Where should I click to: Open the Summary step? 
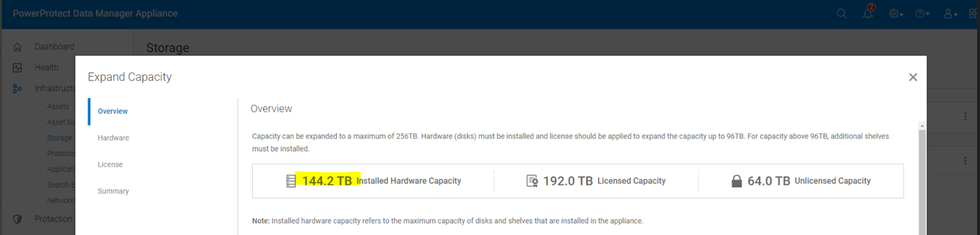pos(113,191)
